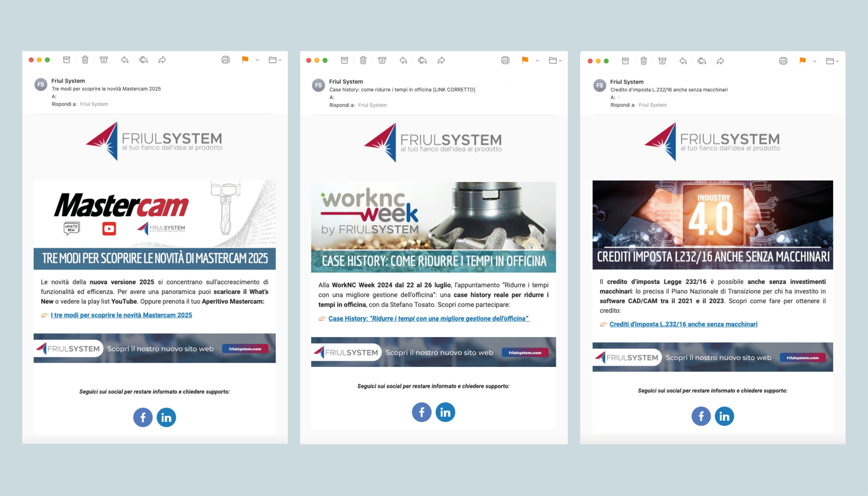Open link I tre modi per scoprire Mastercam 2025
Image resolution: width=868 pixels, height=496 pixels.
121,315
